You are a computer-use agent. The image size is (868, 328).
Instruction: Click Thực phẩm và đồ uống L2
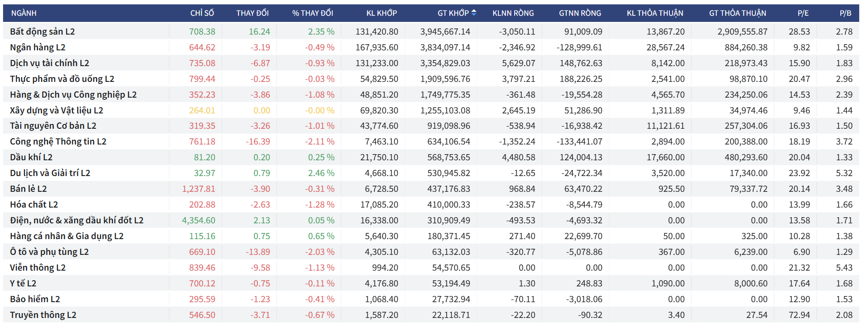[x=62, y=79]
